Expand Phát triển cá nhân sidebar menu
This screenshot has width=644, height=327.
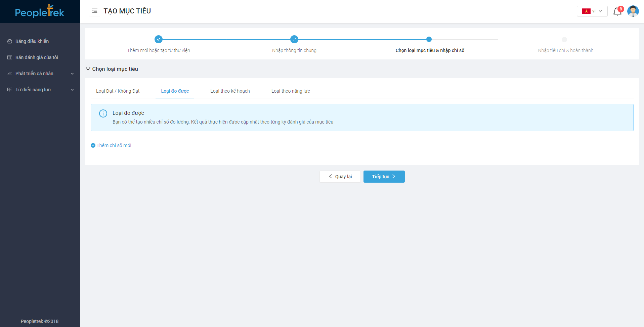click(40, 74)
